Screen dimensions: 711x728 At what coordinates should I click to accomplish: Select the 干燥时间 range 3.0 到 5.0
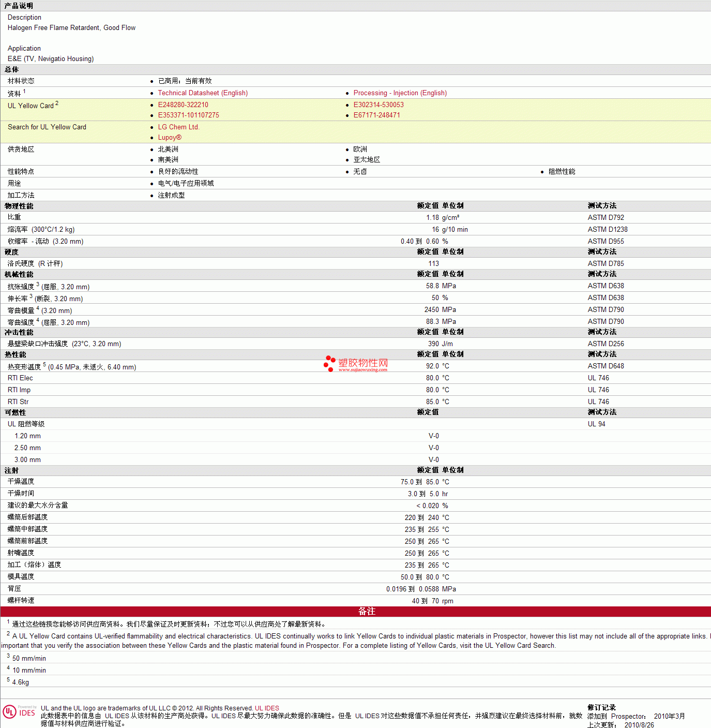[x=423, y=494]
